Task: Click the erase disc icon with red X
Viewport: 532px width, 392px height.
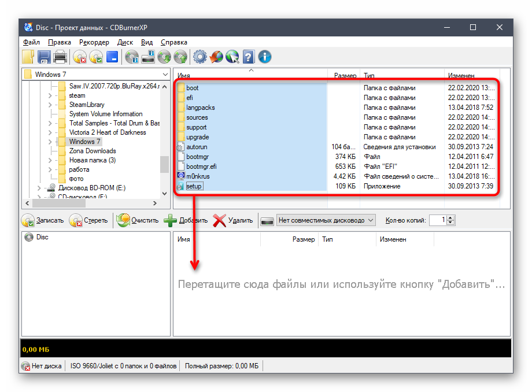Action: (x=79, y=57)
